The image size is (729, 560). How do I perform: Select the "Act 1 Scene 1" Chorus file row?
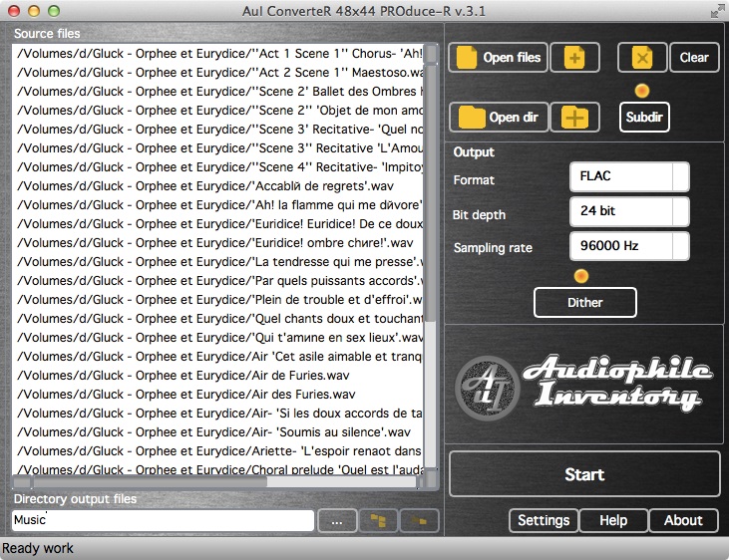217,54
